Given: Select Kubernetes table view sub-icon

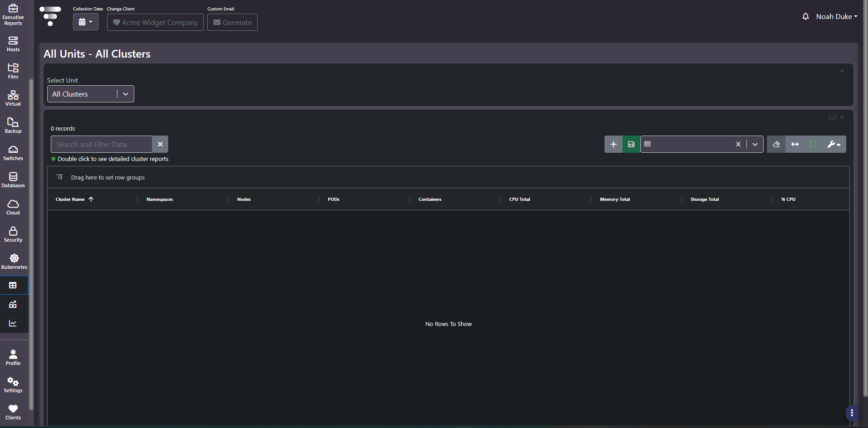Looking at the screenshot, I should [x=13, y=285].
